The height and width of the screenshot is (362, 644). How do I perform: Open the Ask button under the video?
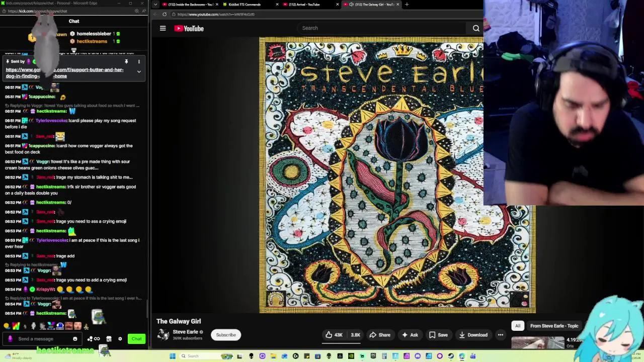tap(410, 335)
